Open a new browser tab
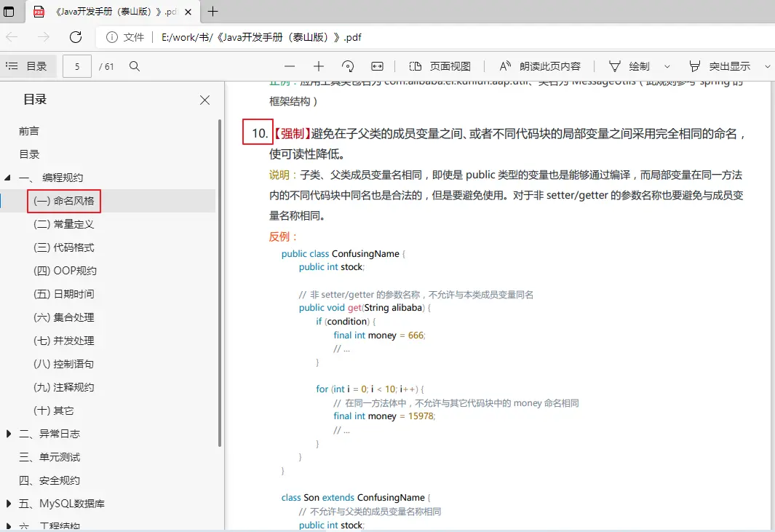Image resolution: width=775 pixels, height=532 pixels. coord(213,12)
